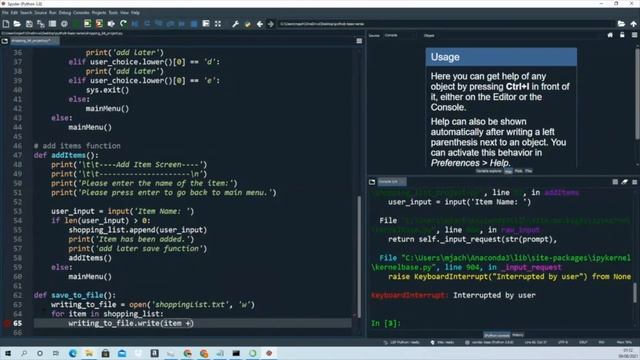Open the Tools menu
The image size is (640, 360).
tap(113, 13)
